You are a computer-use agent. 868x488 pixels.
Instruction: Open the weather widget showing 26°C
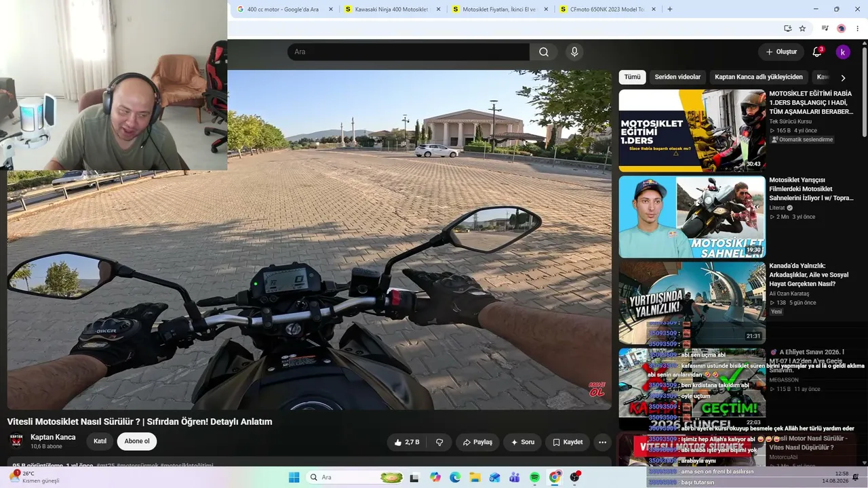(x=35, y=477)
